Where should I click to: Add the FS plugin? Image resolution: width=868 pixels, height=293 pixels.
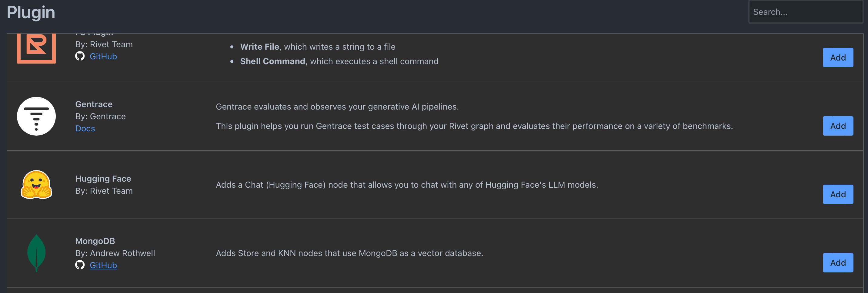(x=838, y=58)
